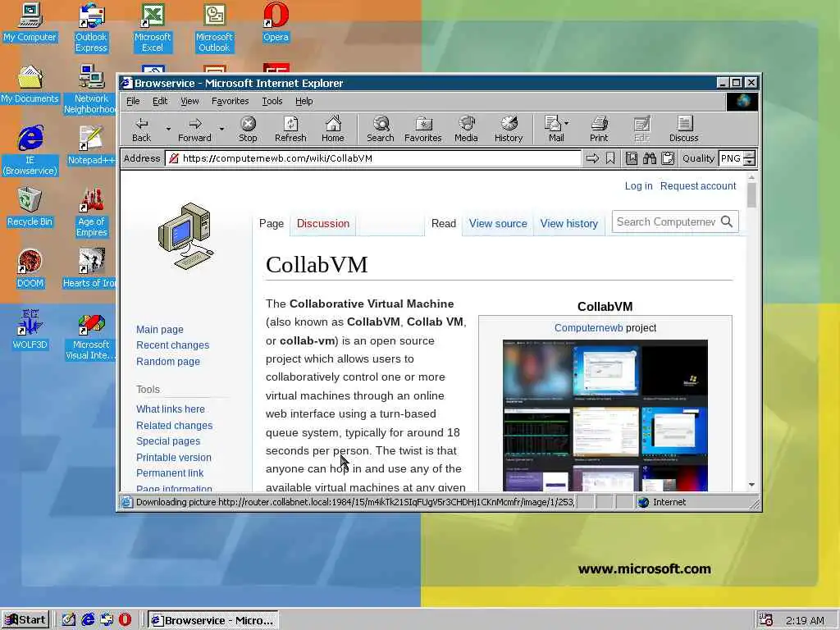Open the File menu

pyautogui.click(x=133, y=101)
